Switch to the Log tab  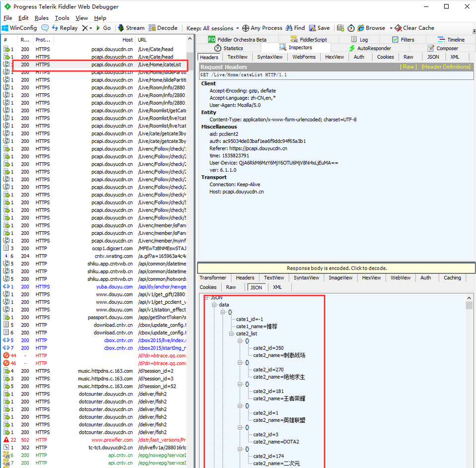click(359, 40)
